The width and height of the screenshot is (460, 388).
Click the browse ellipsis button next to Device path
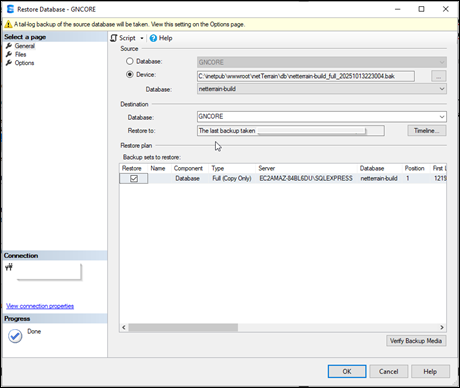(439, 76)
